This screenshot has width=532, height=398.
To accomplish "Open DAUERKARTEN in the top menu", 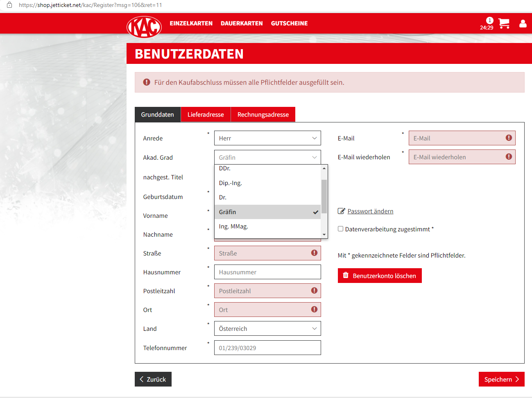I will click(242, 23).
